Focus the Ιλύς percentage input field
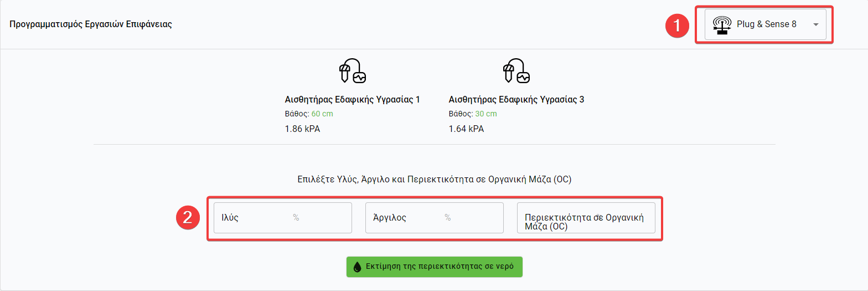The width and height of the screenshot is (868, 291). [282, 218]
